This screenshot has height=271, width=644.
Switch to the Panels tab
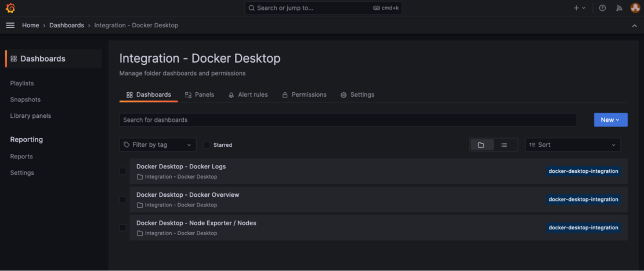point(200,95)
